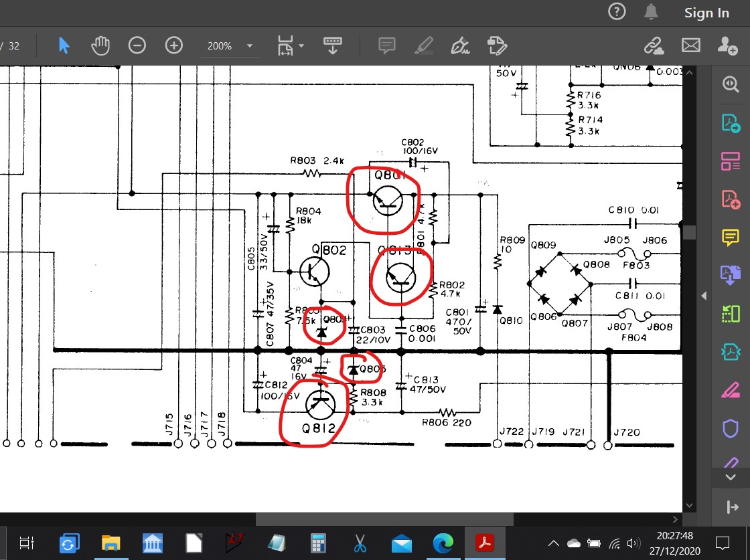Click the share with others person icon
The width and height of the screenshot is (750, 560).
(x=727, y=46)
